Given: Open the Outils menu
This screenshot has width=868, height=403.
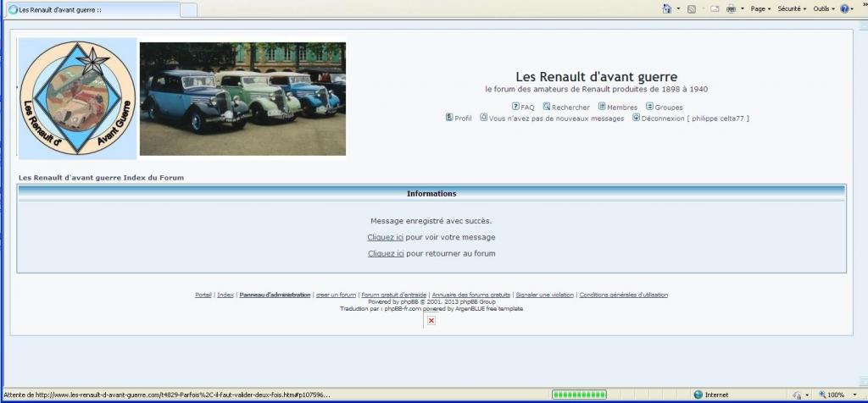Looking at the screenshot, I should 824,8.
